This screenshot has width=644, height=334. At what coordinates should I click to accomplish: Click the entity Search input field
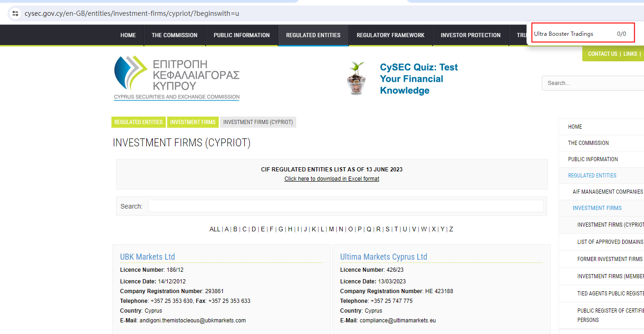(345, 206)
